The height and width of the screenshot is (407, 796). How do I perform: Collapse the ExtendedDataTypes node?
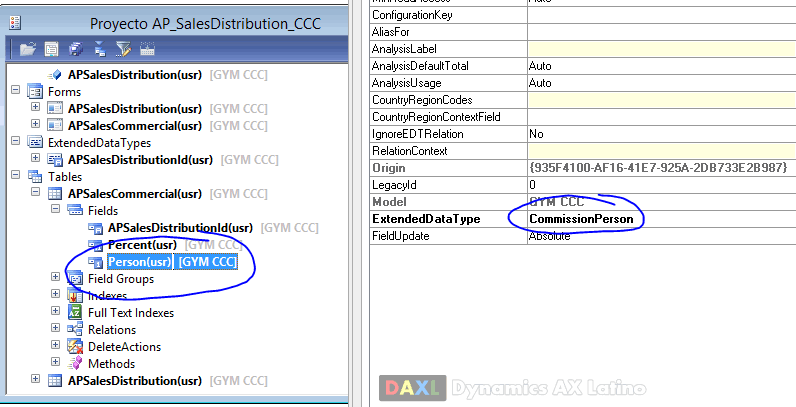(15, 141)
